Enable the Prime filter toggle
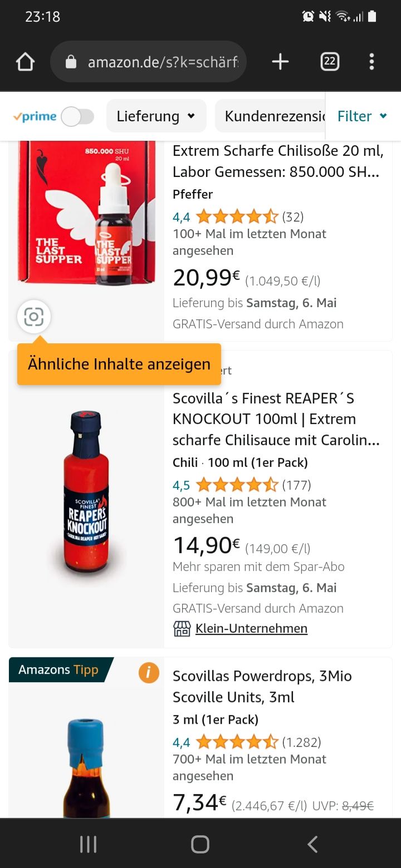The width and height of the screenshot is (401, 868). (x=77, y=117)
